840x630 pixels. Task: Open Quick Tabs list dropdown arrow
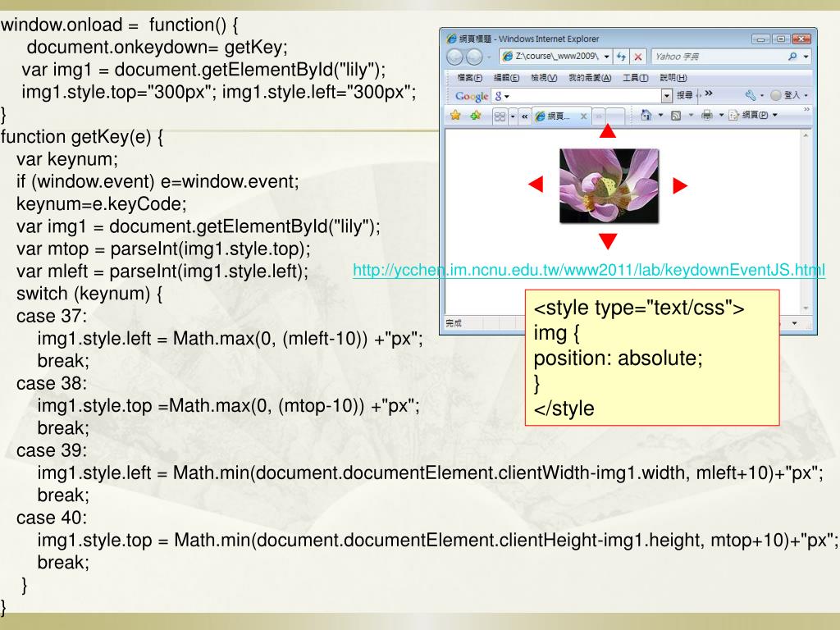(513, 116)
